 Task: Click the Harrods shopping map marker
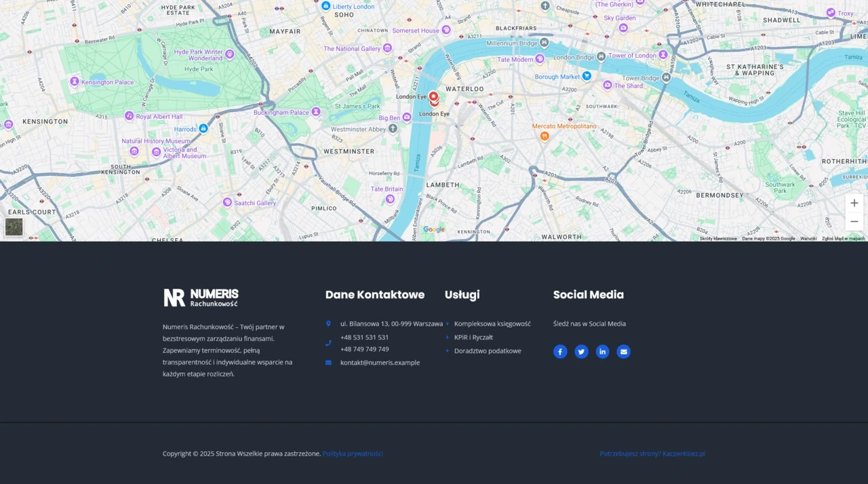coord(203,128)
